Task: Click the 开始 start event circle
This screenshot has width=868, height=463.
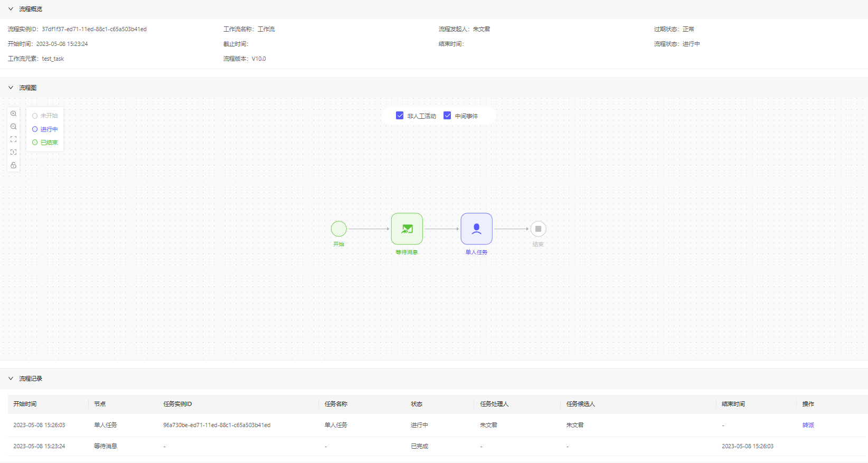Action: coord(339,229)
